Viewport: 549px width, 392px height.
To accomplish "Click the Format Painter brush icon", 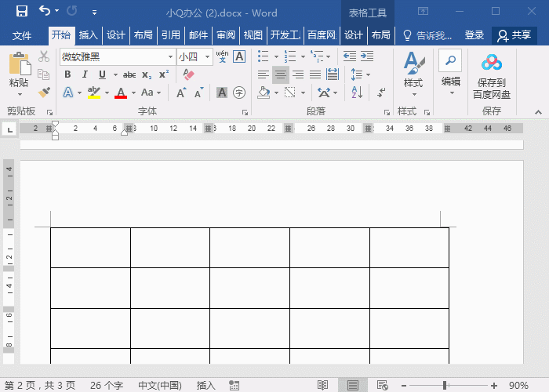I will point(44,92).
